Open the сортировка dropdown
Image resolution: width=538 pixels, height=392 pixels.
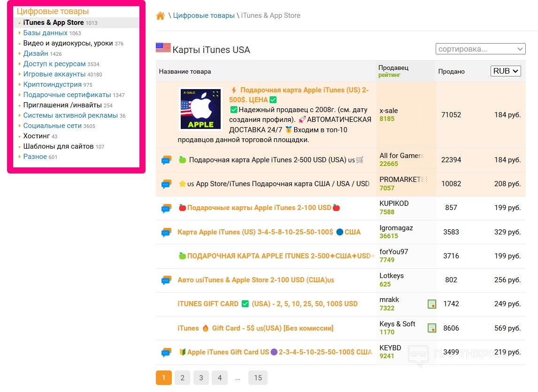pyautogui.click(x=480, y=49)
